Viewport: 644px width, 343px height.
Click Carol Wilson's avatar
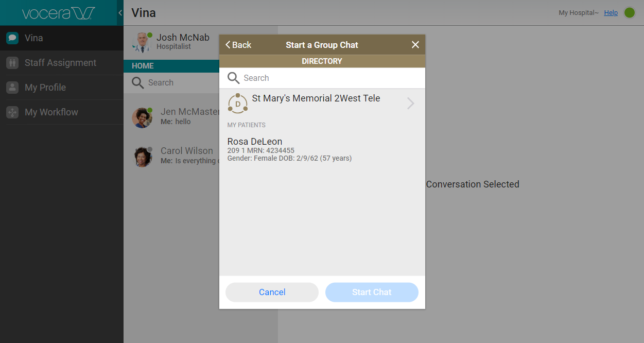coord(142,157)
